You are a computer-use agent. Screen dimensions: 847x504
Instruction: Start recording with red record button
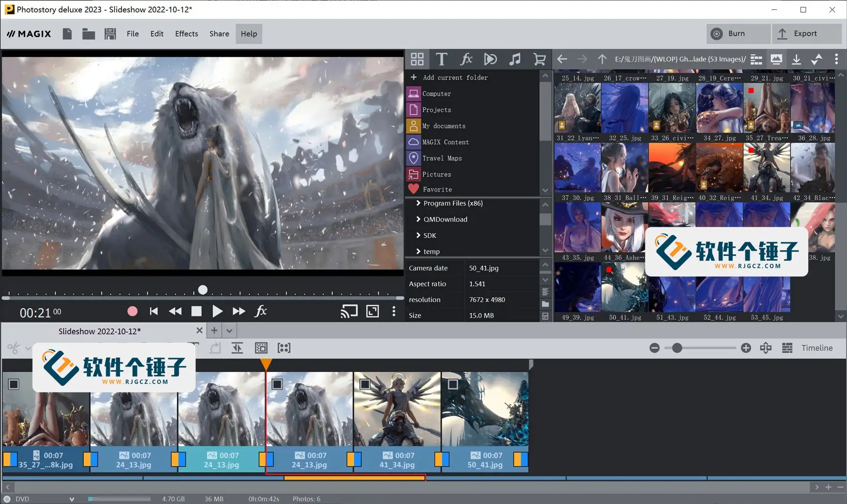point(132,311)
